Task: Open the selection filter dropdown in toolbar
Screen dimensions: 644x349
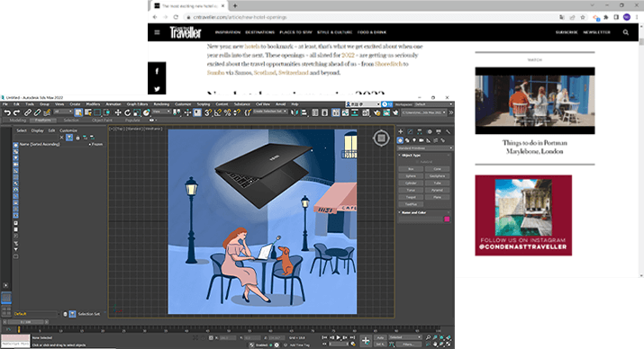Action: 63,112
